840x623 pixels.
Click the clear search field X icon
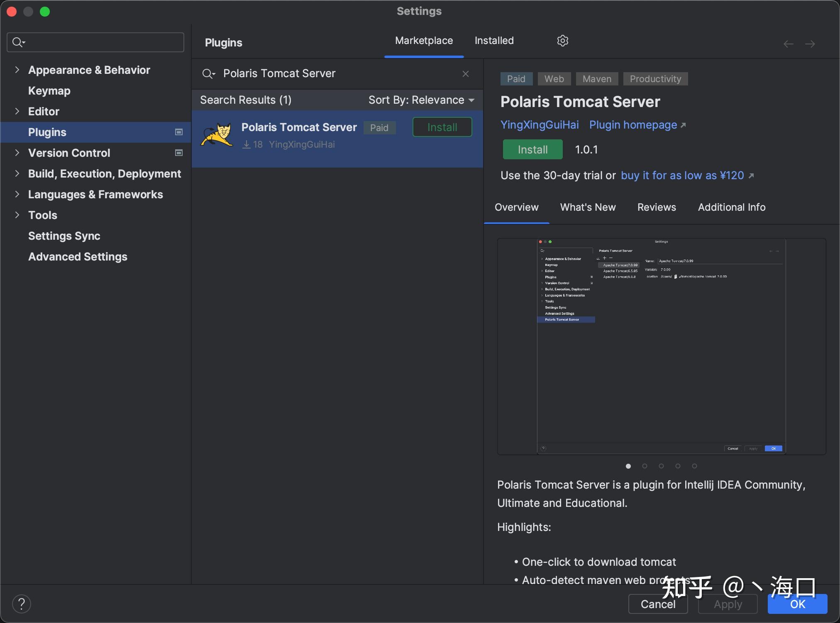(x=466, y=73)
